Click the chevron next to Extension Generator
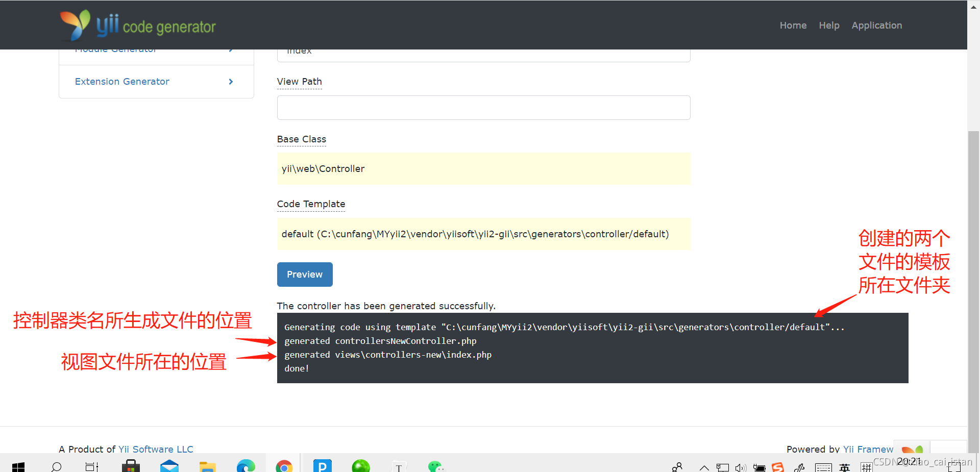This screenshot has width=980, height=472. point(231,82)
